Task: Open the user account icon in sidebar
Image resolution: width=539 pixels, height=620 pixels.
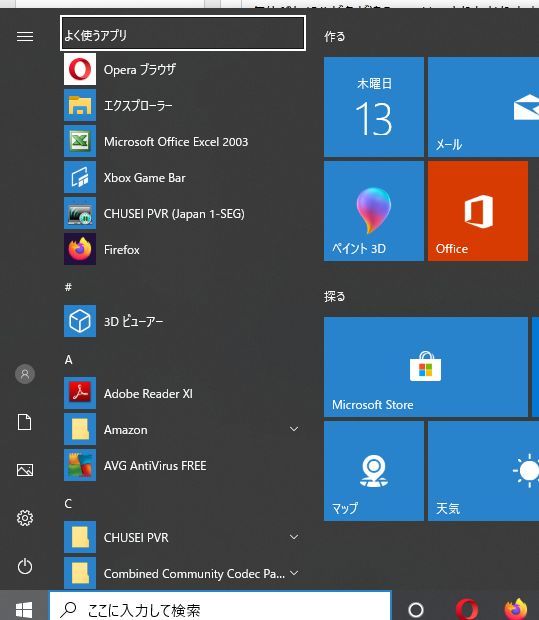Action: 25,374
